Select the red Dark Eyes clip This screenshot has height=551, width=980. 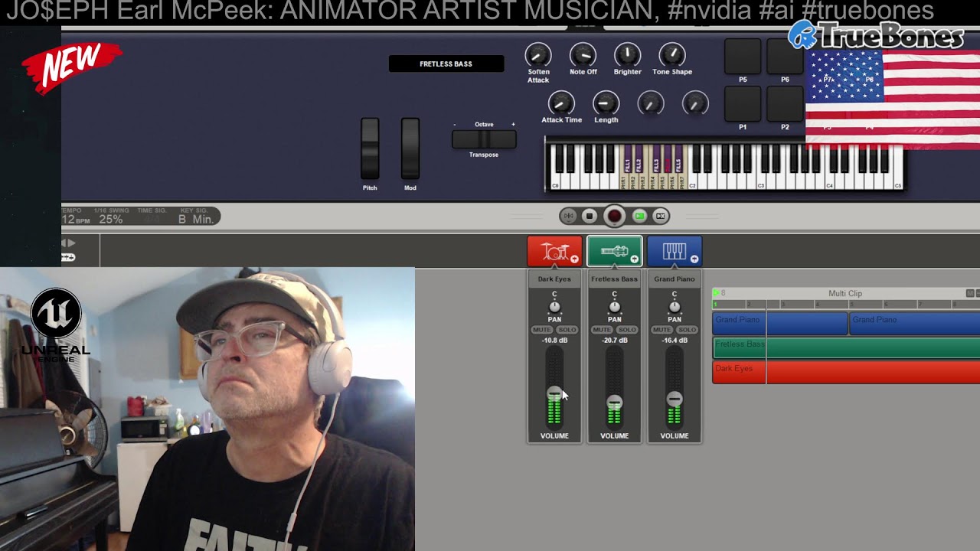click(x=846, y=372)
